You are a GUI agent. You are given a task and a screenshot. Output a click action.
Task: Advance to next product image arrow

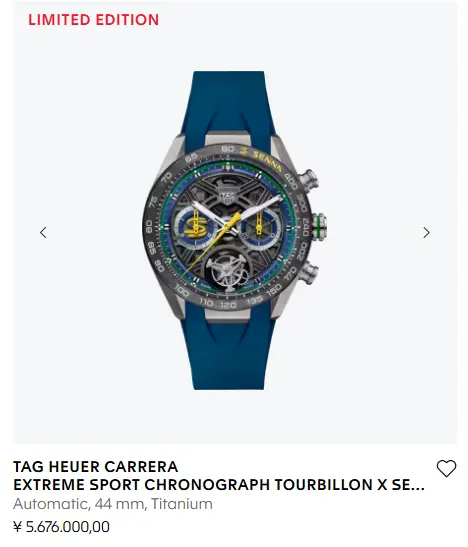pyautogui.click(x=426, y=232)
